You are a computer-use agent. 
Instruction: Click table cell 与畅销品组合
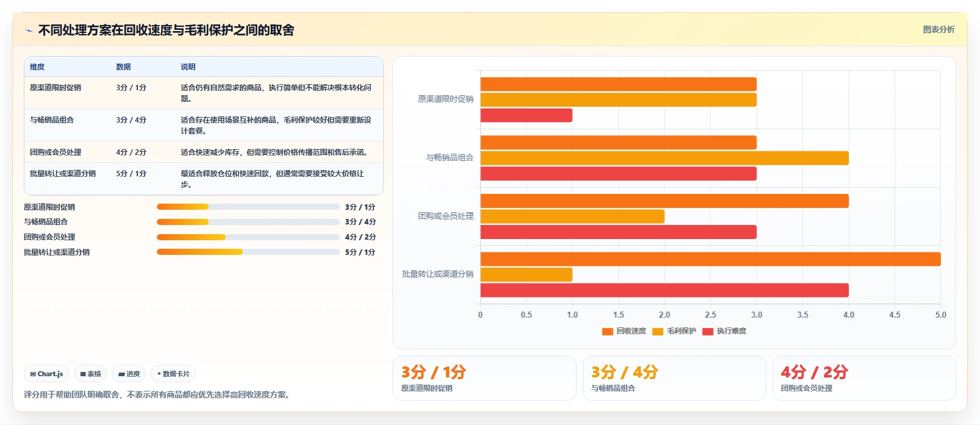52,120
